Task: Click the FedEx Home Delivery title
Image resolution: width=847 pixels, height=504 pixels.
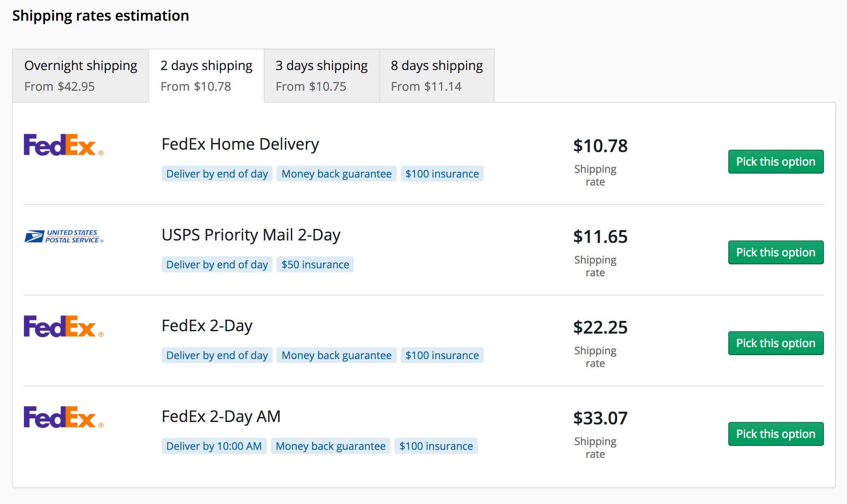Action: tap(240, 144)
